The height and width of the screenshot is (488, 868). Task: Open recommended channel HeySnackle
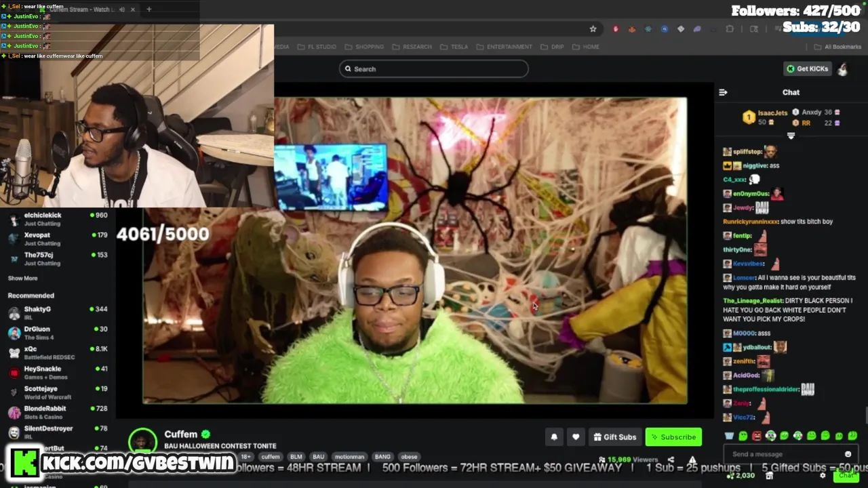[x=58, y=372]
